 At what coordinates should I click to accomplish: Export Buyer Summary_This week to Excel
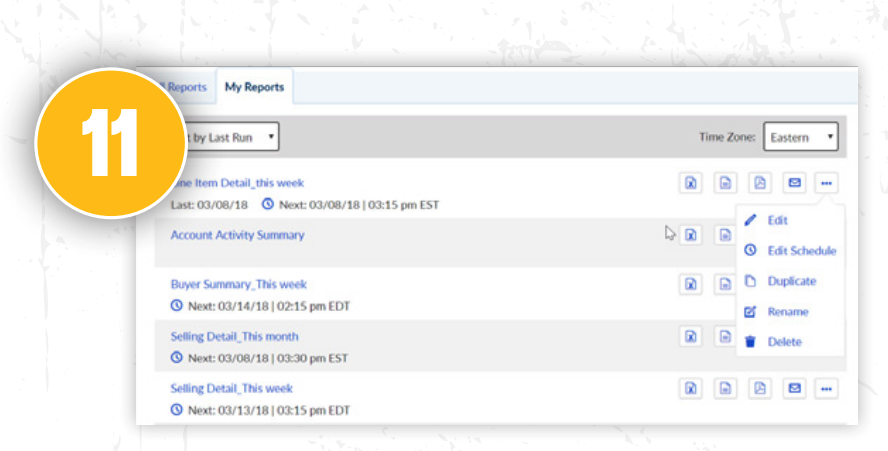pyautogui.click(x=690, y=285)
